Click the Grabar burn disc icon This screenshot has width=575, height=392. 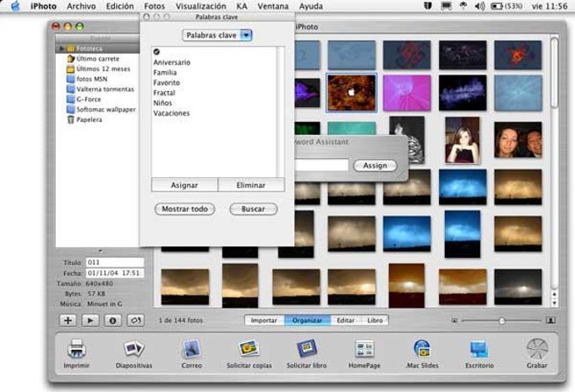(x=537, y=348)
